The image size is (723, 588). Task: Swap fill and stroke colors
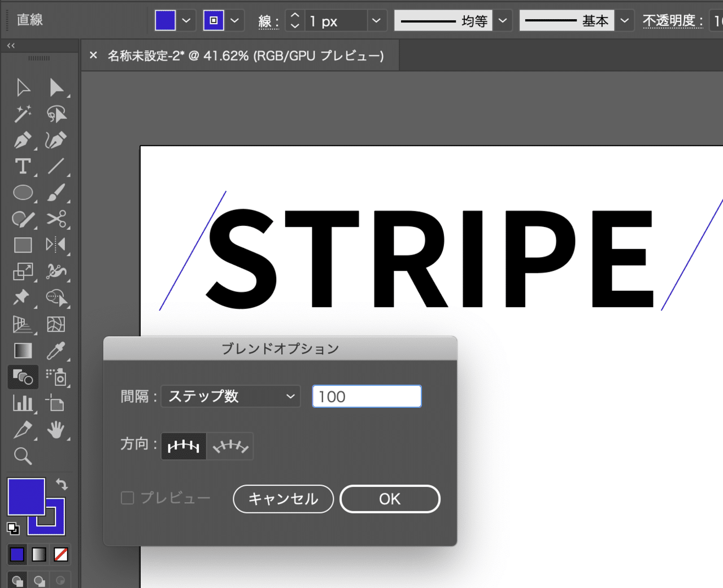coord(61,484)
